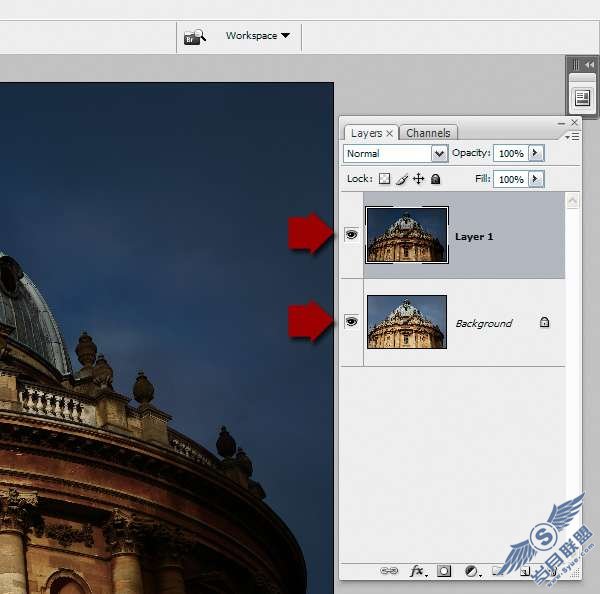
Task: Click the Link layers chain icon
Action: coord(389,571)
